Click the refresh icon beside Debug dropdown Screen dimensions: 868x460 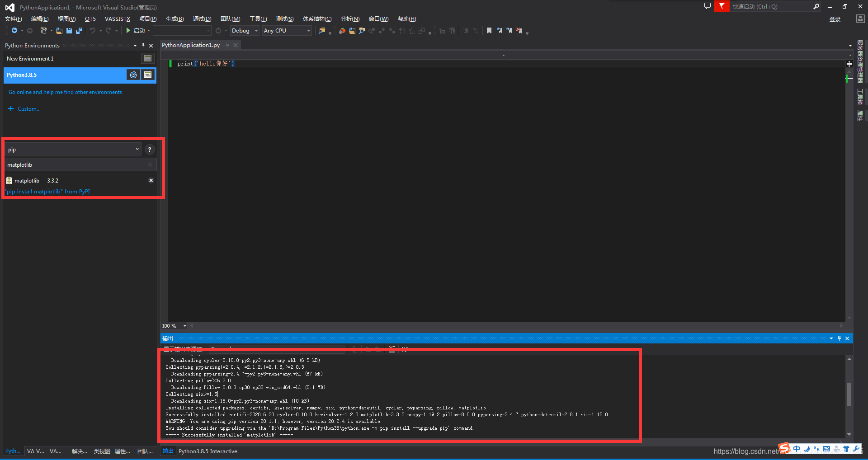tap(218, 31)
